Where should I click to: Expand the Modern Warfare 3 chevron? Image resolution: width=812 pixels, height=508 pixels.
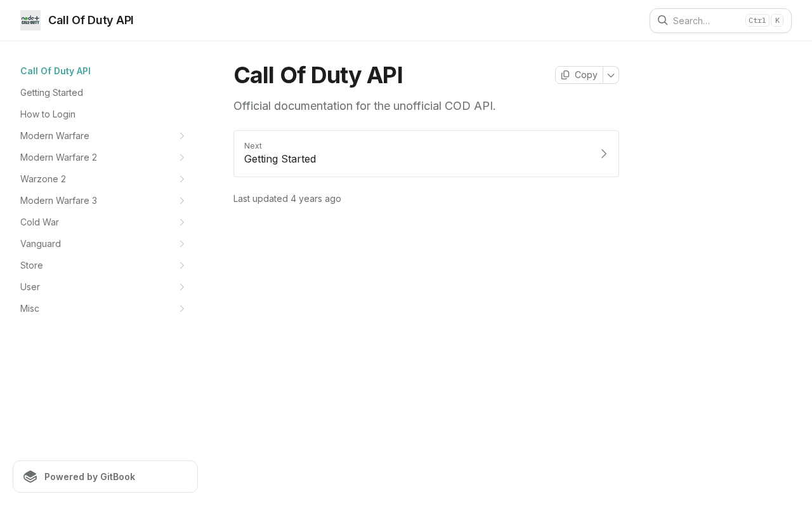[181, 201]
